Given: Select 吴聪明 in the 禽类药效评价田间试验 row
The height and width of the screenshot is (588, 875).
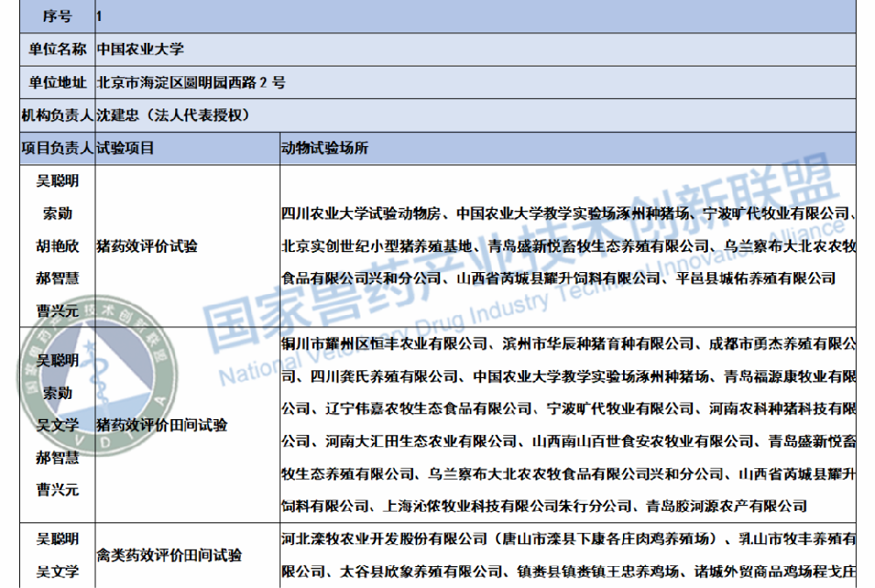Looking at the screenshot, I should (x=58, y=539).
